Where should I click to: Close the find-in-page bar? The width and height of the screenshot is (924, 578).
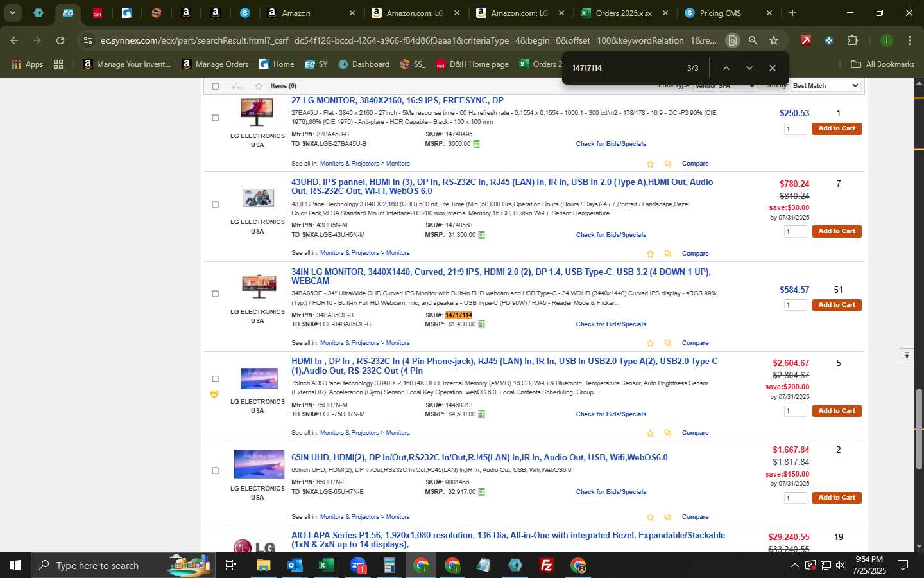(x=772, y=68)
